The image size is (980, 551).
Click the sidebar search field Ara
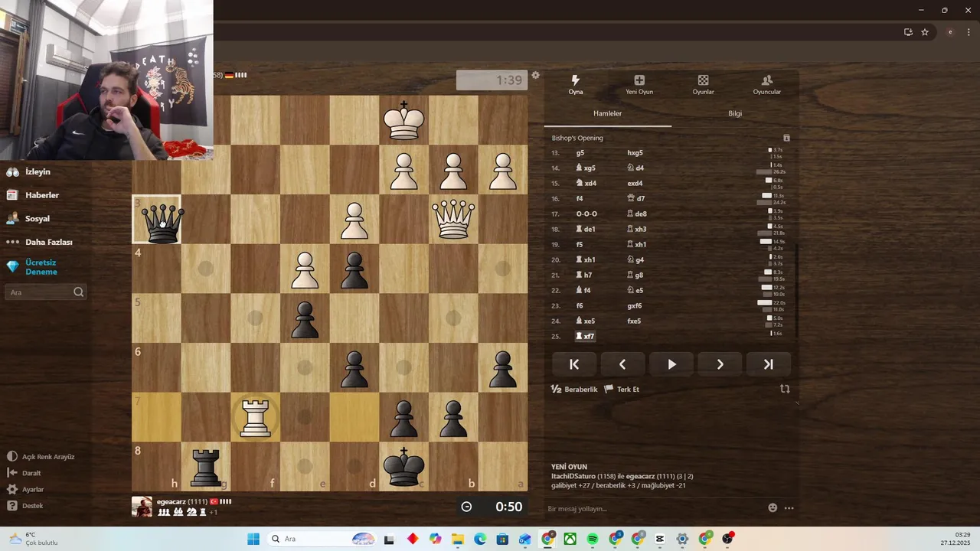[x=45, y=292]
